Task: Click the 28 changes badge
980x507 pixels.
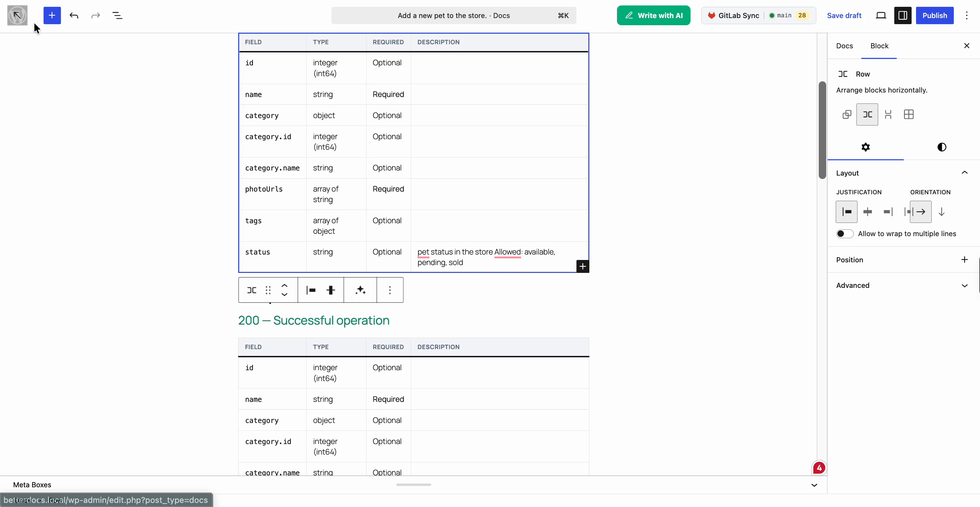Action: coord(802,15)
